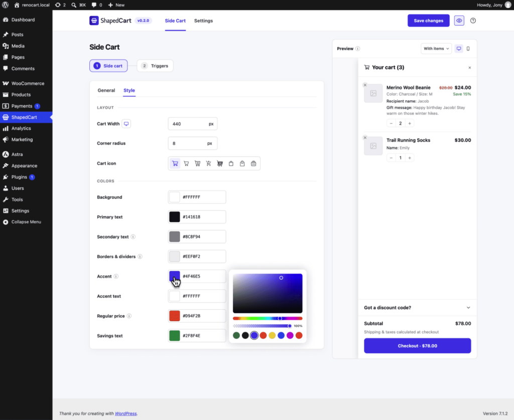Switch preview to desktop view
Viewport: 514px width, 420px height.
[x=459, y=49]
